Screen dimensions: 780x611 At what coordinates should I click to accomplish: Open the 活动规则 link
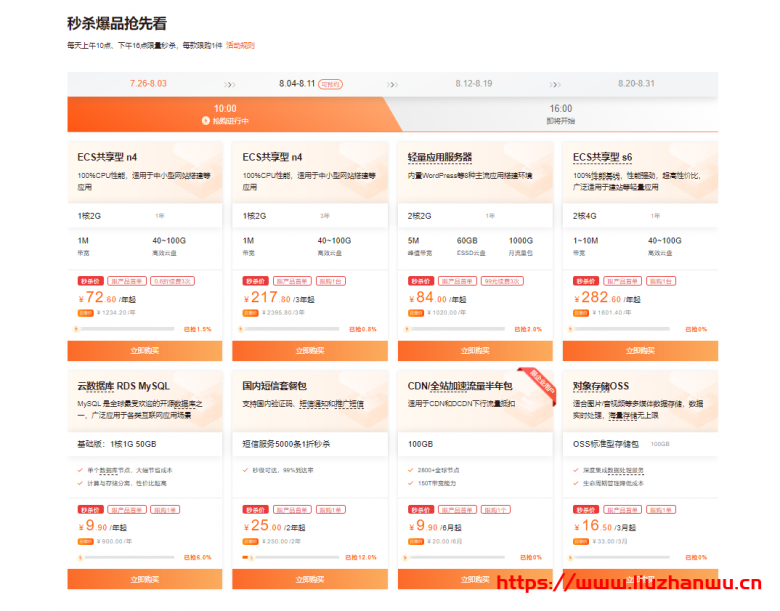(x=240, y=45)
